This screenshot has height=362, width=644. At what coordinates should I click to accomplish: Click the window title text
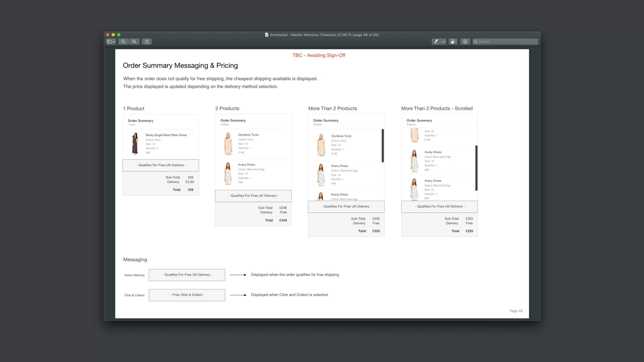click(x=324, y=35)
